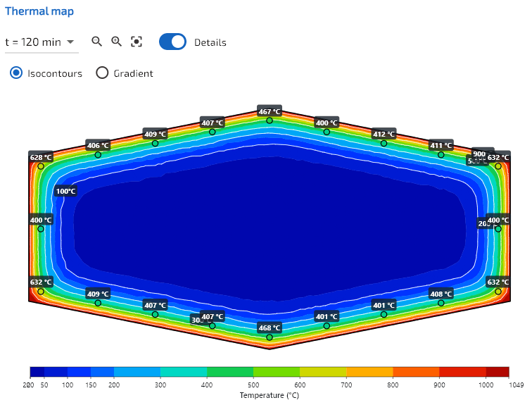Open the t = 120 min time dropdown
532x405 pixels.
click(42, 42)
